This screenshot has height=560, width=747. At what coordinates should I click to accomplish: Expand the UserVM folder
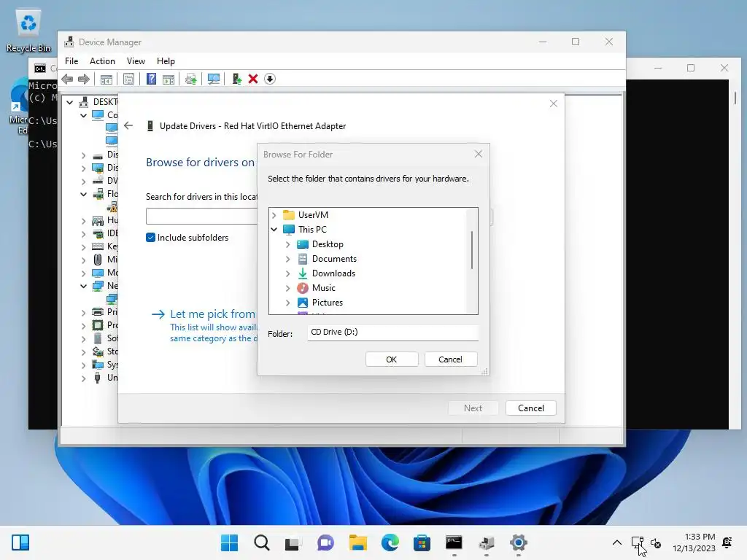274,215
